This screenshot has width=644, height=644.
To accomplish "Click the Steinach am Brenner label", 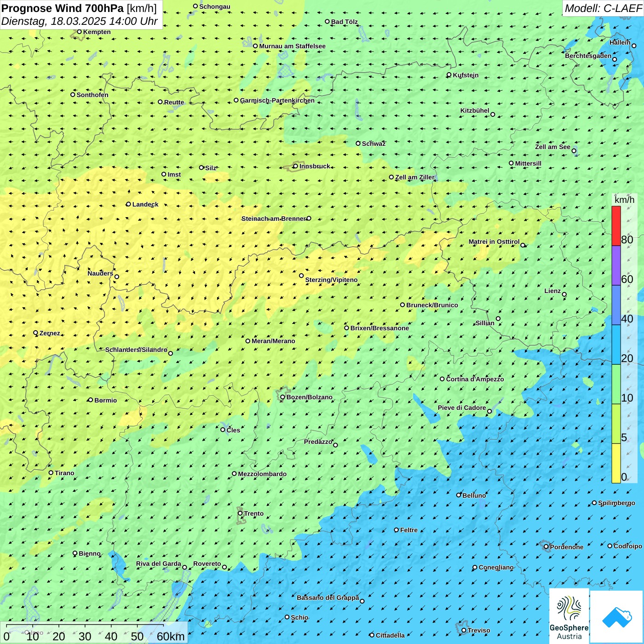I will coord(274,218).
